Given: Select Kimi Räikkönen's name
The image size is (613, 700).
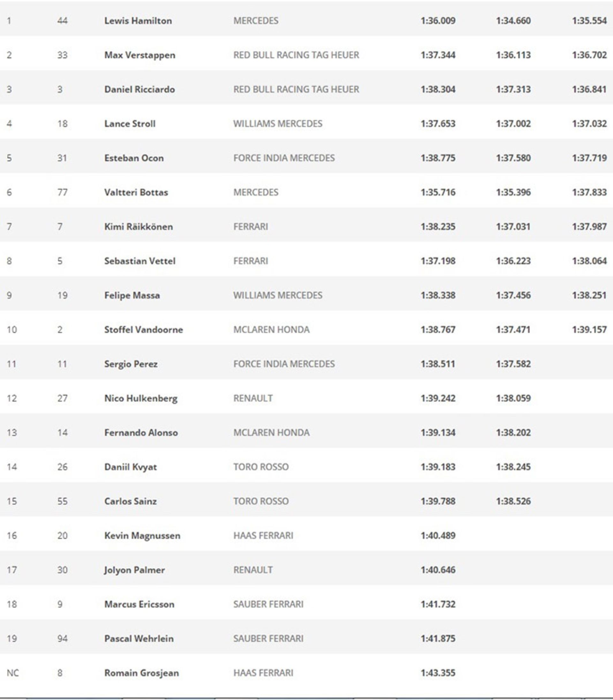Looking at the screenshot, I should [x=138, y=227].
